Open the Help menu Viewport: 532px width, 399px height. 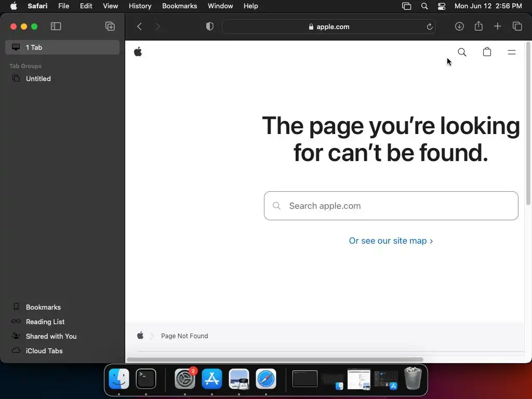point(251,6)
